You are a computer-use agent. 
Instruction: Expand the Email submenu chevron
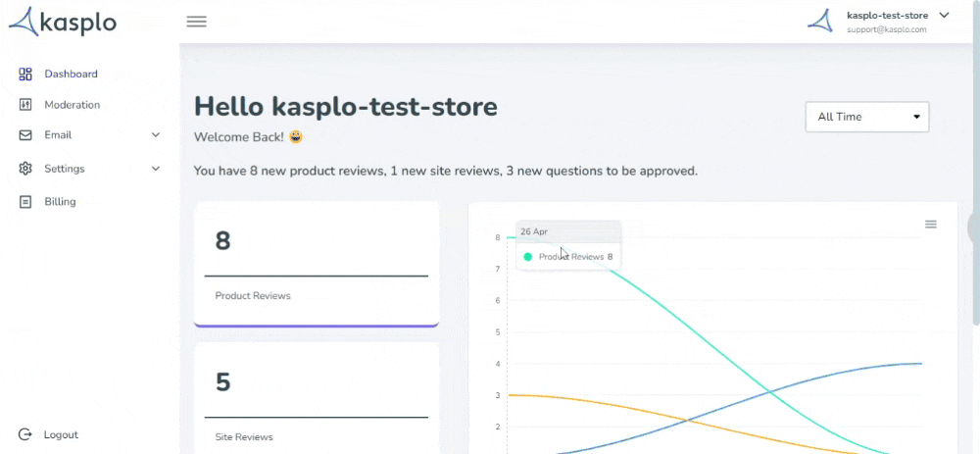[x=156, y=135]
